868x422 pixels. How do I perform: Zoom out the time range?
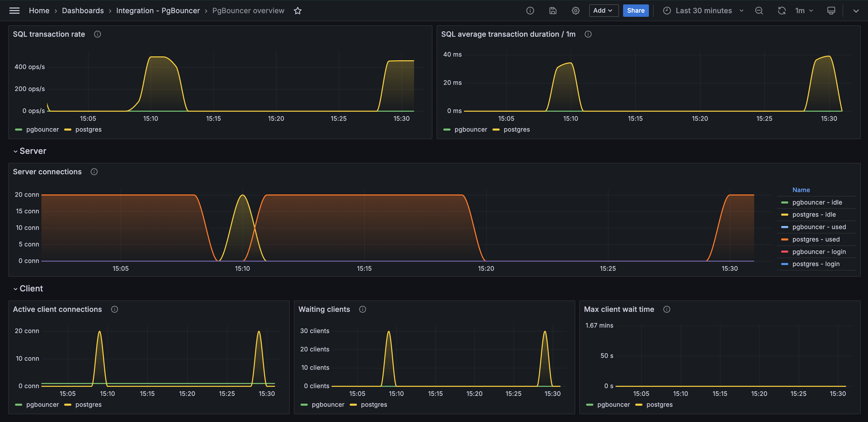(759, 11)
